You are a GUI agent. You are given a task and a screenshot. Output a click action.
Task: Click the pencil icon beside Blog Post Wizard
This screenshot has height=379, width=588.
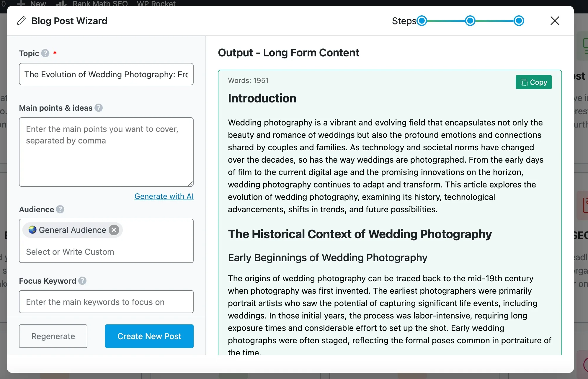21,21
